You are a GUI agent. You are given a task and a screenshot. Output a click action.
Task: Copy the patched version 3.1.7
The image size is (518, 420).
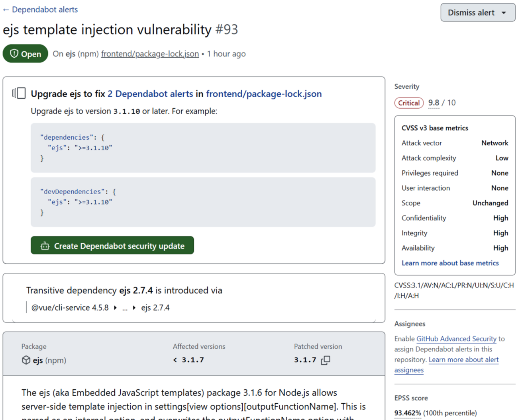coord(326,360)
